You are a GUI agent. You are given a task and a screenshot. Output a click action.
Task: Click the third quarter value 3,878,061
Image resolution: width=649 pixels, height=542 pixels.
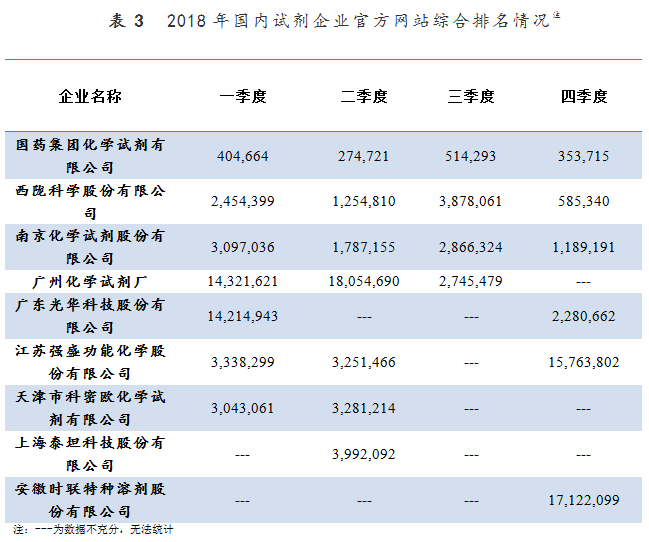point(471,201)
